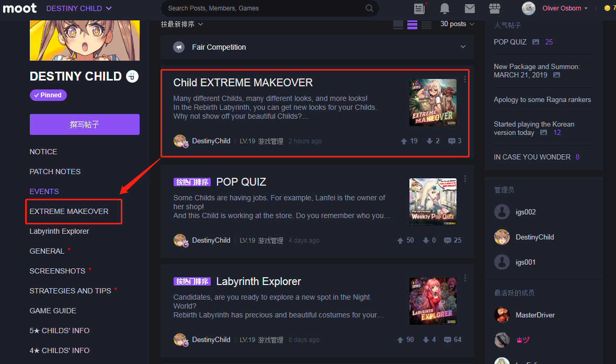616x364 pixels.
Task: Upvote the POP QUIZ post
Action: [x=400, y=241]
